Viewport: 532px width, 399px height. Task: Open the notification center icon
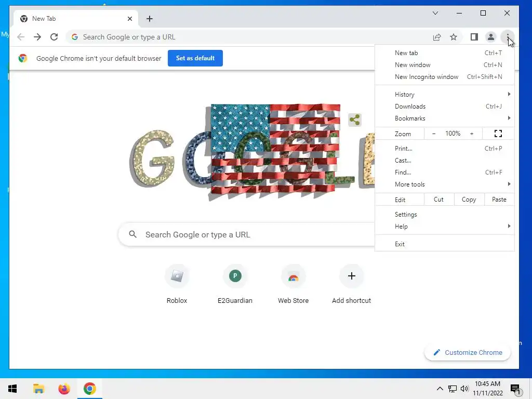point(515,389)
